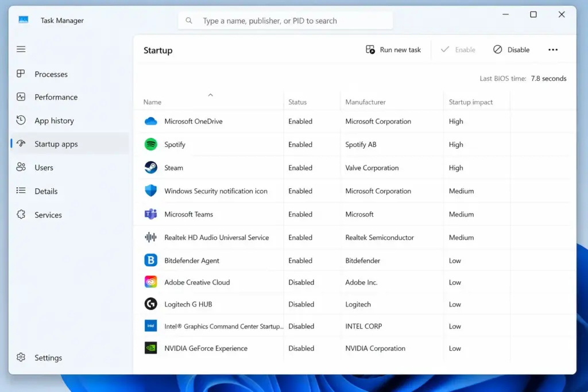Click the Last BIOS time 7.8 seconds value
Image resolution: width=588 pixels, height=392 pixels.
[548, 78]
